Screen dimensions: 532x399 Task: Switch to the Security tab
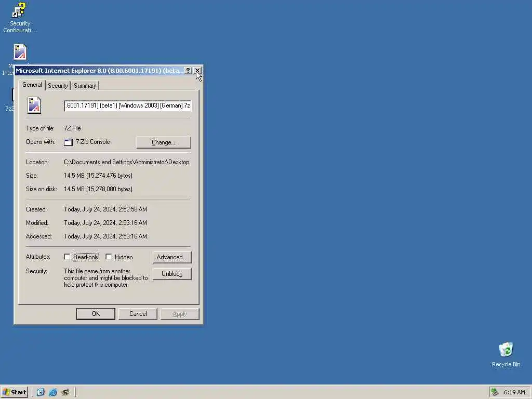point(58,86)
